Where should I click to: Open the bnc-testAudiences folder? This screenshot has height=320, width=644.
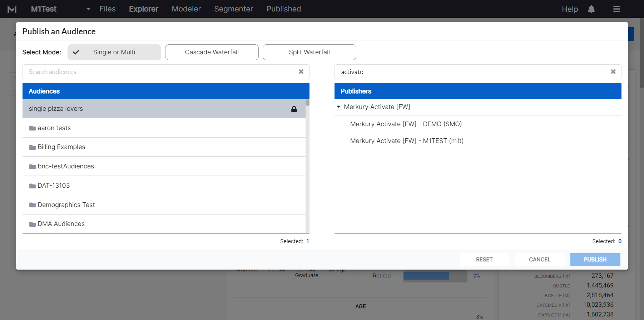[164, 166]
